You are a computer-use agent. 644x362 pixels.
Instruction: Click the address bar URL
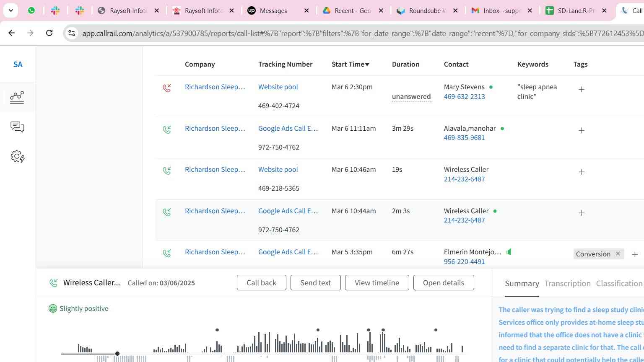(x=363, y=33)
